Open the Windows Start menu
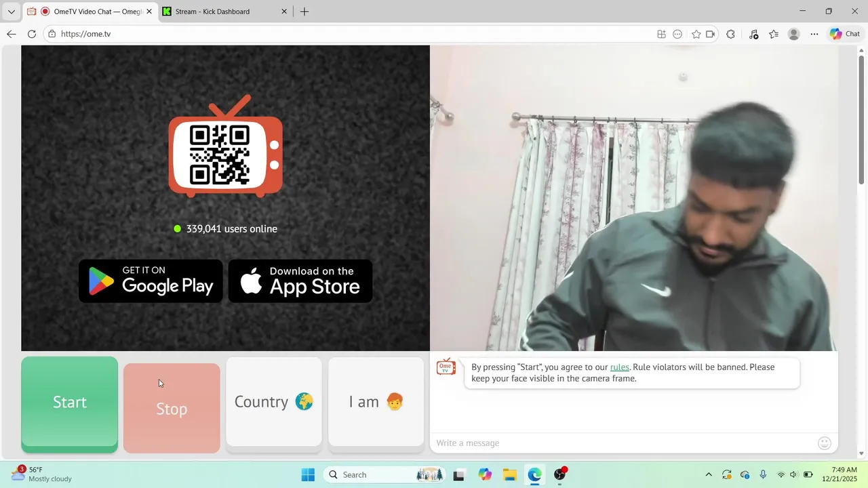Image resolution: width=868 pixels, height=488 pixels. (308, 474)
